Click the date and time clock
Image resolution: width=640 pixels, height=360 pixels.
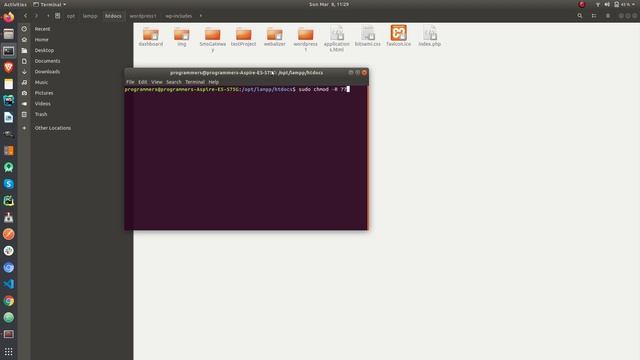[x=329, y=4]
